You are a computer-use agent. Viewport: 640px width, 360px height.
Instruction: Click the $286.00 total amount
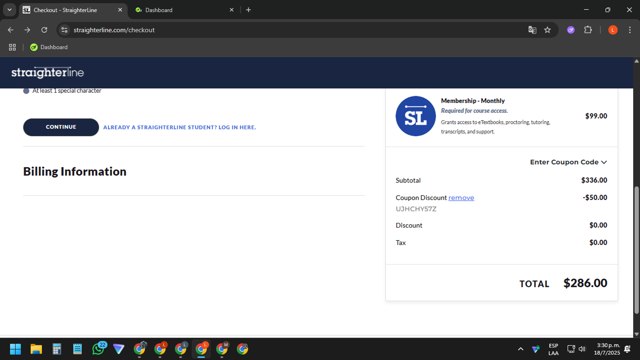coord(585,283)
